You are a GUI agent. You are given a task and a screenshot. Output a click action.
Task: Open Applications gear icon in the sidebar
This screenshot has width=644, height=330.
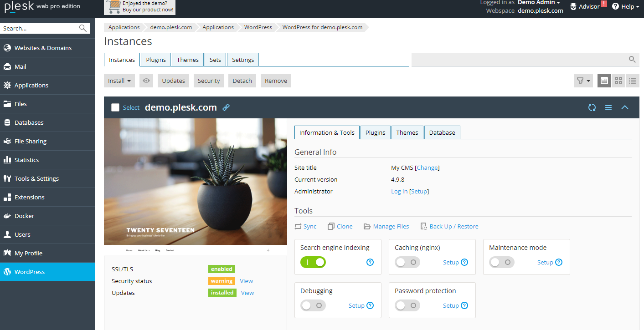point(7,85)
